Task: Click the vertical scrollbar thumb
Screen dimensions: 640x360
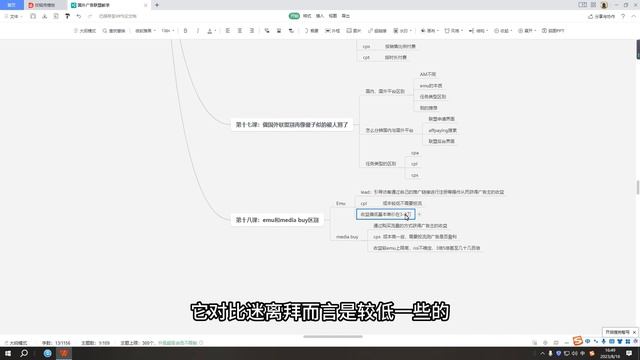Action: click(x=638, y=188)
